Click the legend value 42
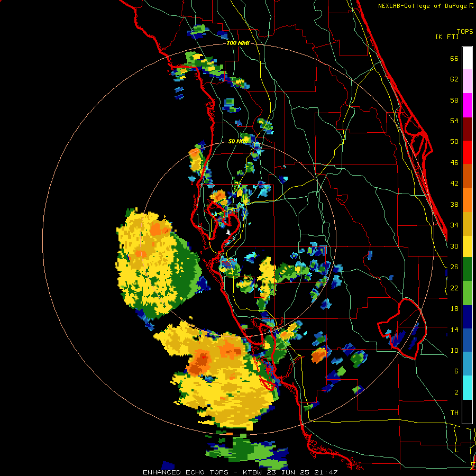Image resolution: width=476 pixels, height=476 pixels. click(x=454, y=184)
